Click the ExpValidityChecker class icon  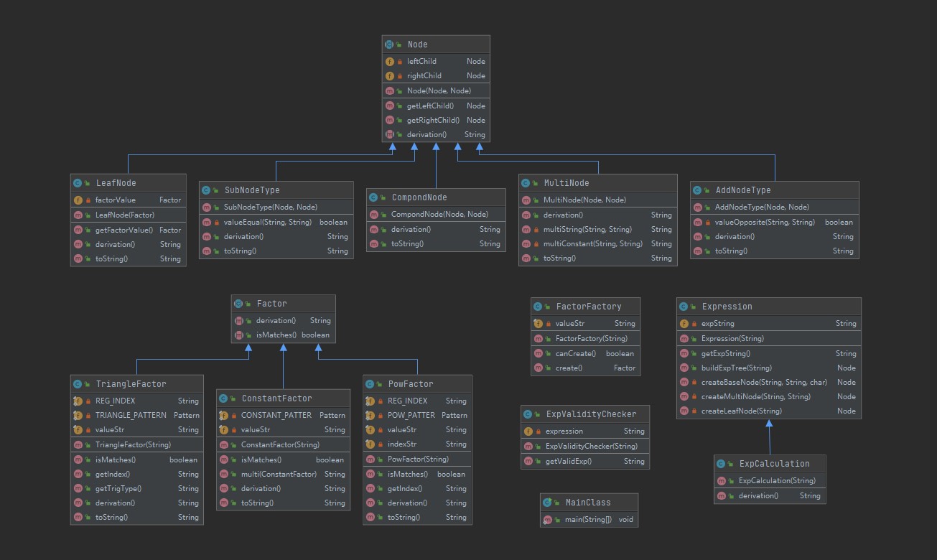coord(529,414)
